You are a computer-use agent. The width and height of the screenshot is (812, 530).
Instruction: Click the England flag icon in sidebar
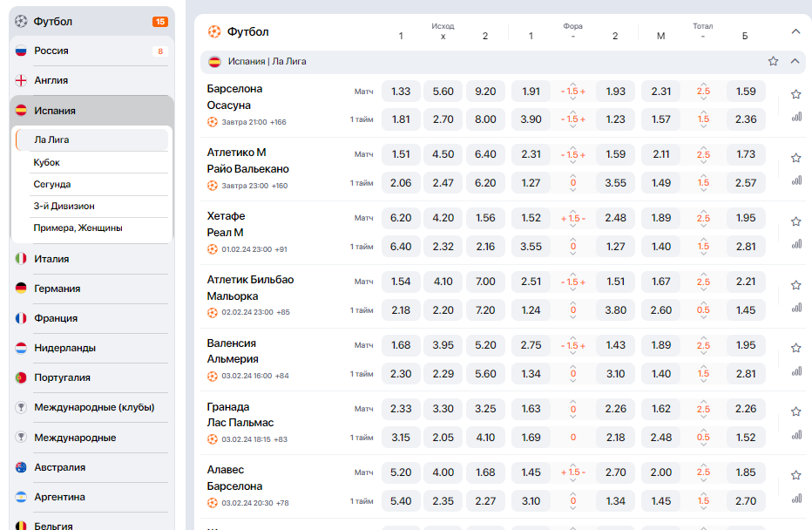click(21, 80)
